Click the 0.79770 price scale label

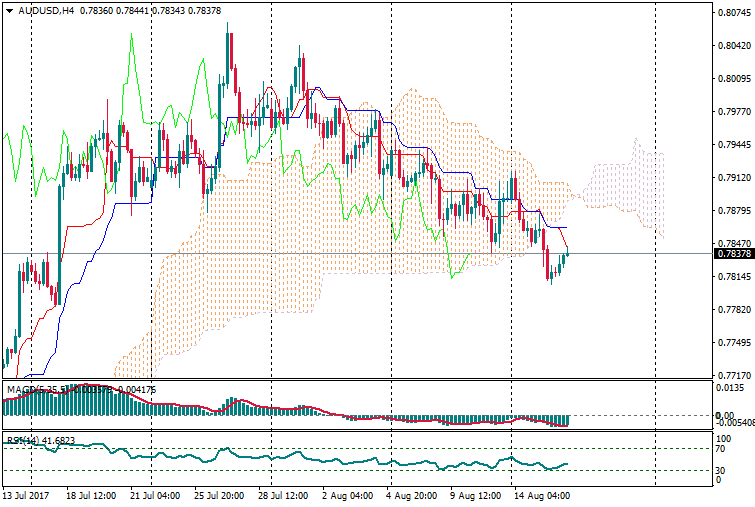pos(733,112)
